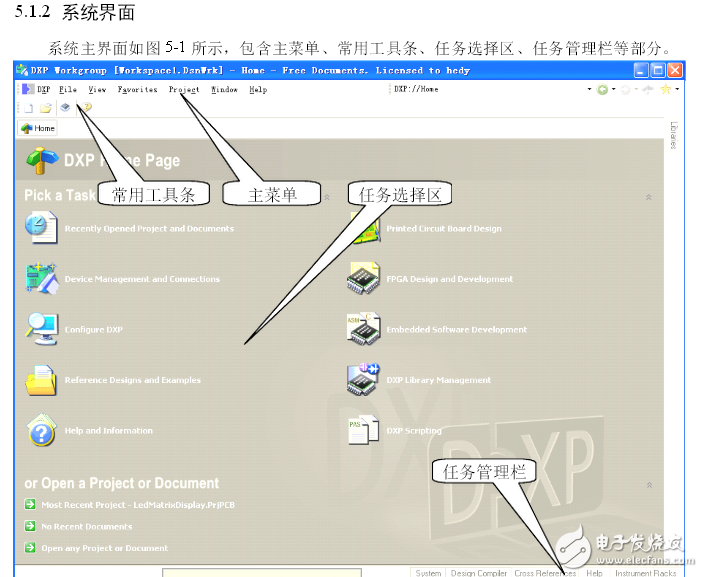Open the DXP Library Management icon

pyautogui.click(x=363, y=380)
